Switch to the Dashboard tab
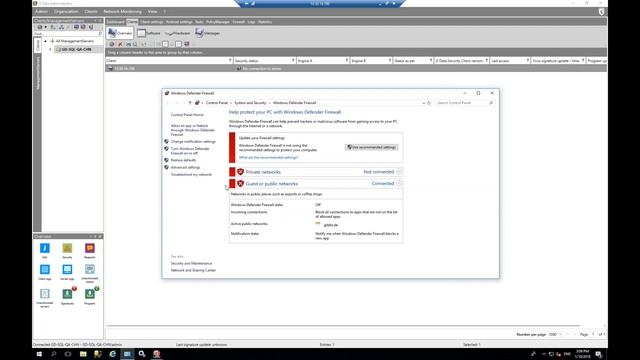640x360 pixels. 115,22
